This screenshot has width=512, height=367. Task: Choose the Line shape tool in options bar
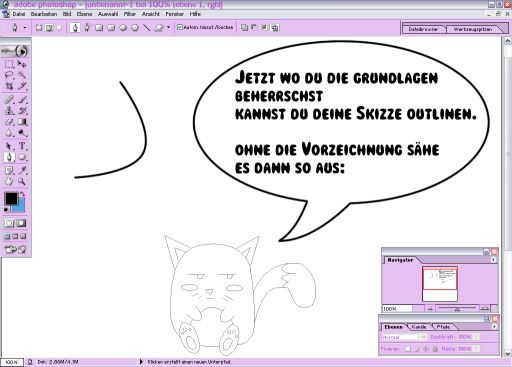147,27
